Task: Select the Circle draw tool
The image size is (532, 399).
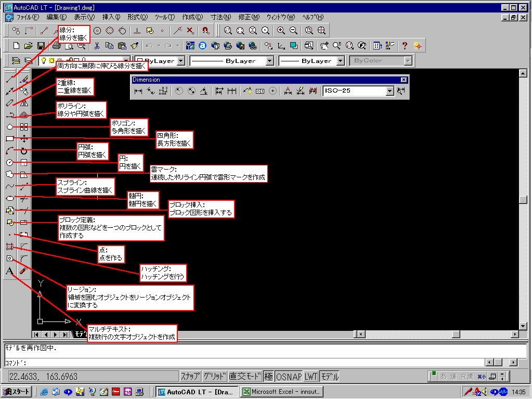Action: (10, 162)
